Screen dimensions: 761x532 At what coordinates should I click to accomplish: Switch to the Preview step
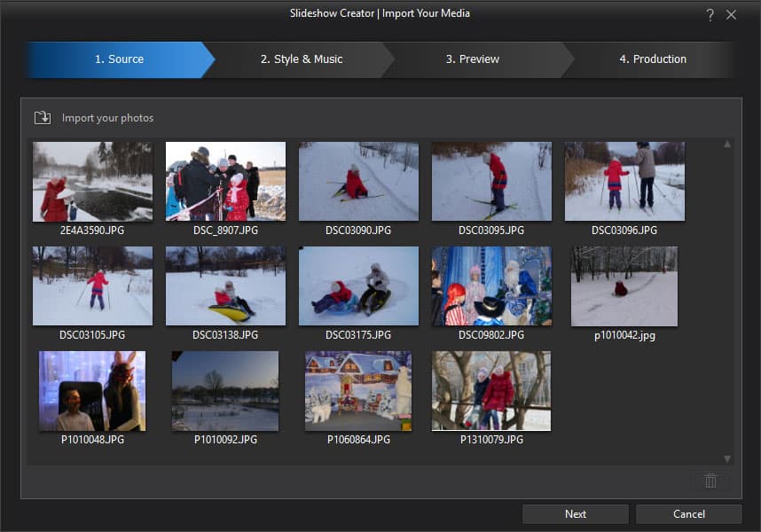click(x=472, y=59)
